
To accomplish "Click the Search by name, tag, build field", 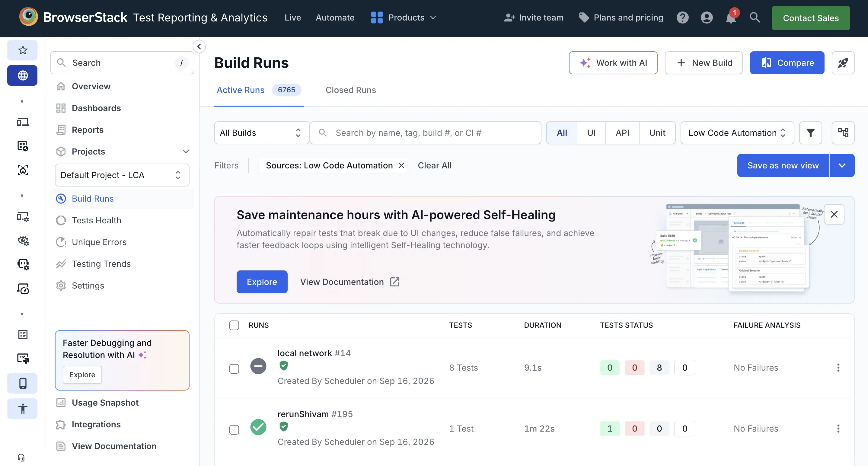I will coord(425,133).
